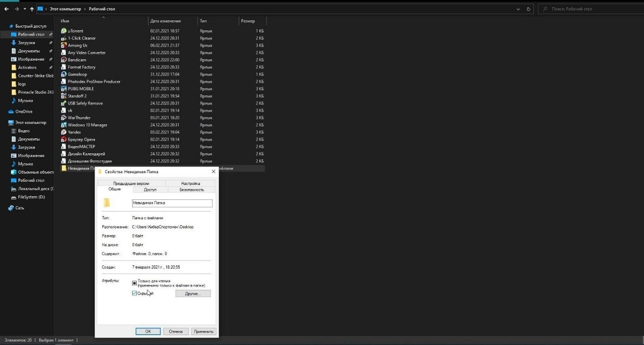This screenshot has width=644, height=345.
Task: Edit the folder name field Невидимая Папка
Action: [172, 203]
